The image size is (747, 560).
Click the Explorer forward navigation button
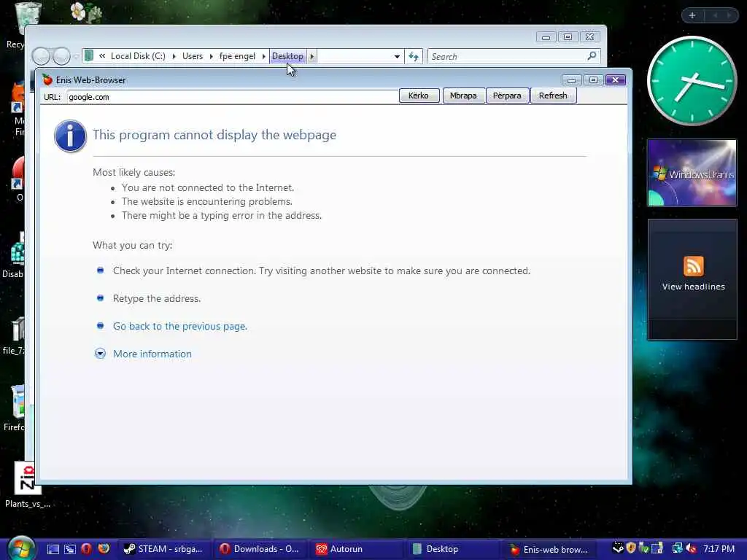coord(61,56)
